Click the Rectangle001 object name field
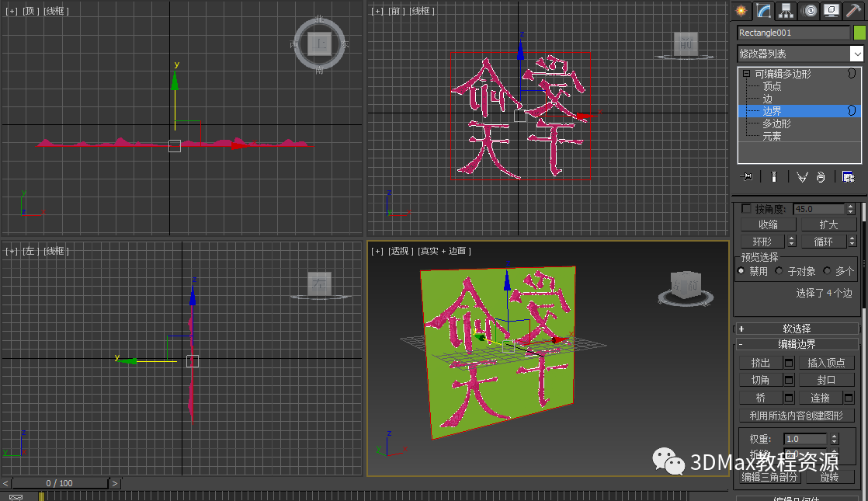This screenshot has width=868, height=501. (x=793, y=33)
